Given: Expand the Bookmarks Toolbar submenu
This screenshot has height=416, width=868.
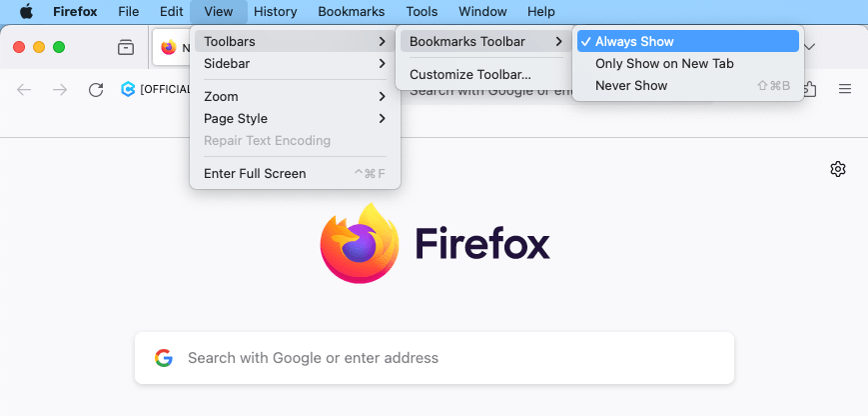Looking at the screenshot, I should coord(486,42).
